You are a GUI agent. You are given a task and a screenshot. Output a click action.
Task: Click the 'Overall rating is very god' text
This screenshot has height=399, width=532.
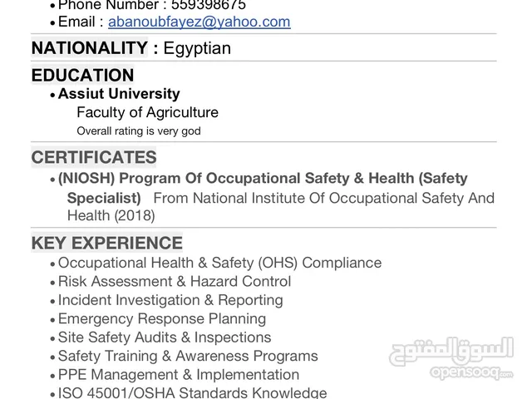(139, 131)
